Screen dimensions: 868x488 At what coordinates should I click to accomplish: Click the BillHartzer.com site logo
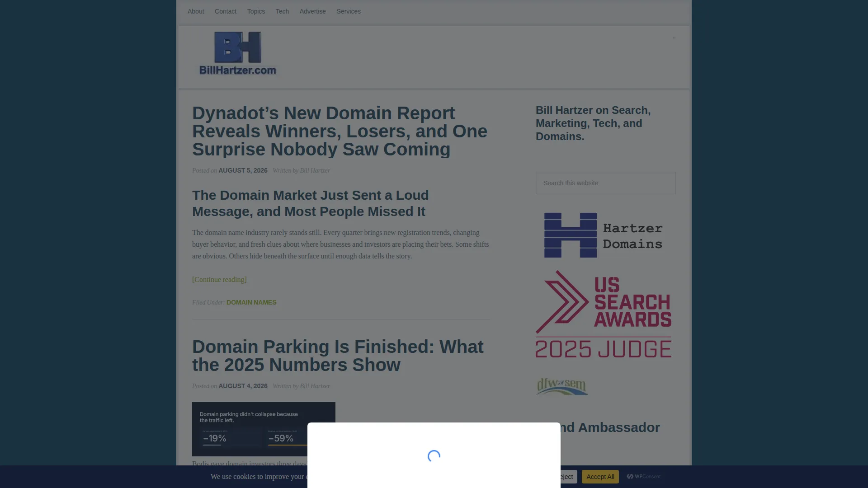coord(238,53)
